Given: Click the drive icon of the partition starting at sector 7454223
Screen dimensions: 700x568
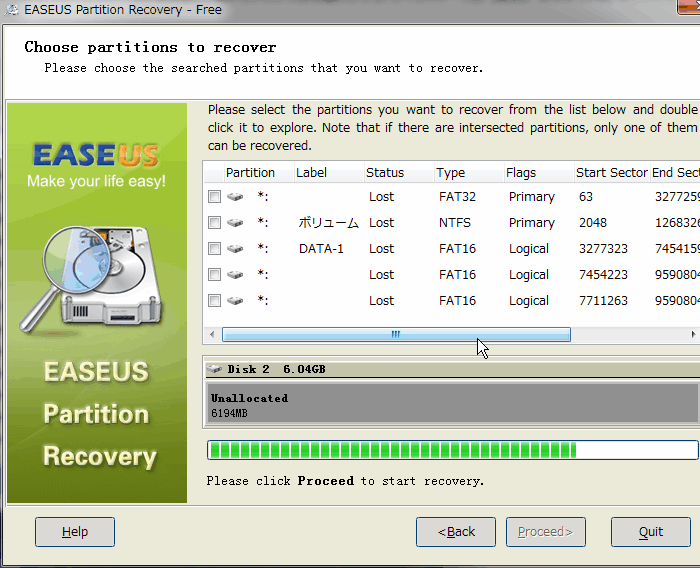Looking at the screenshot, I should (x=235, y=275).
